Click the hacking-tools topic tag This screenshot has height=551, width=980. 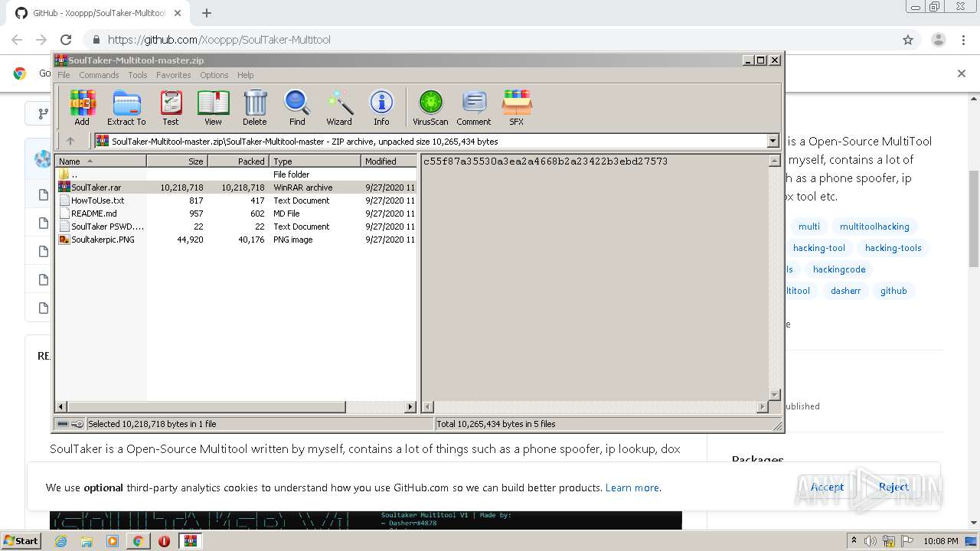(893, 248)
